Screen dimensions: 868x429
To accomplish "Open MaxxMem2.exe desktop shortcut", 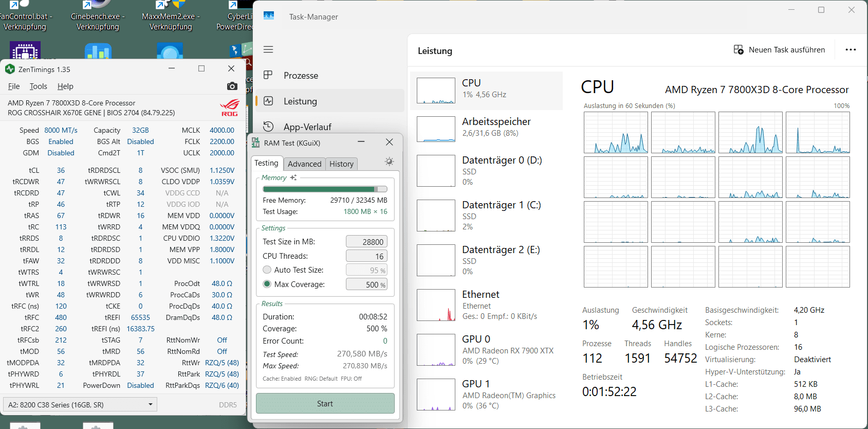I will (x=171, y=15).
